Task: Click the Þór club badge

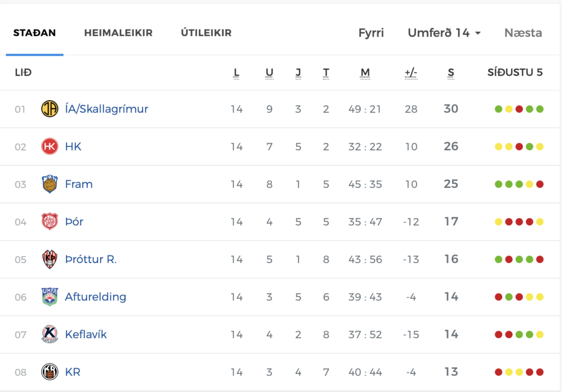Action: click(x=49, y=221)
